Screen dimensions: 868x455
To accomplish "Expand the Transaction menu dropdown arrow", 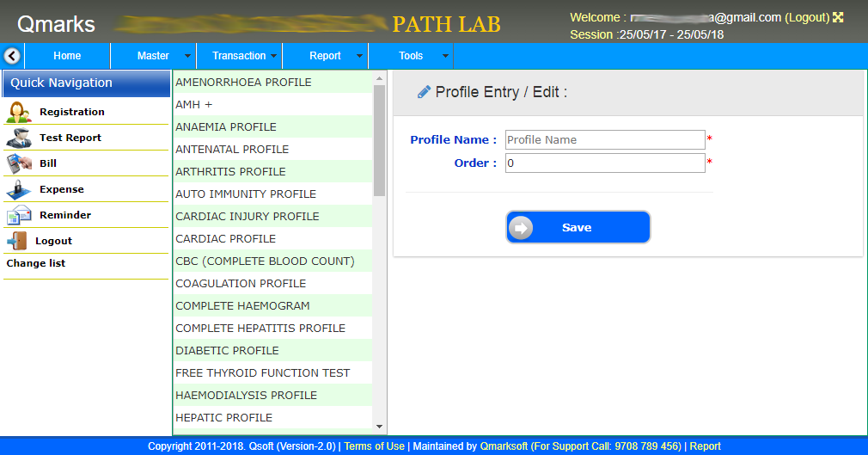I will click(273, 56).
